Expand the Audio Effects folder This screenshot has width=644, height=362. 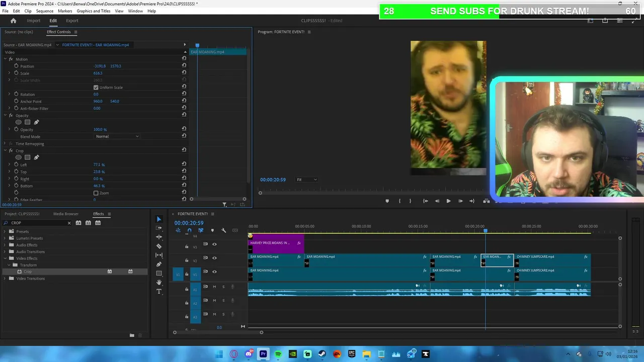pyautogui.click(x=5, y=245)
